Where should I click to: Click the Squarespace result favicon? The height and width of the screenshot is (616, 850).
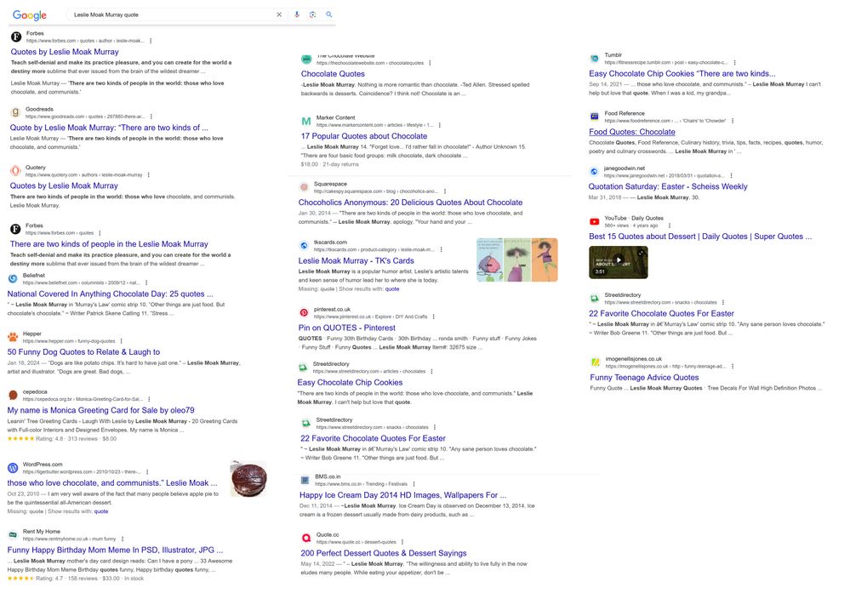pyautogui.click(x=304, y=187)
